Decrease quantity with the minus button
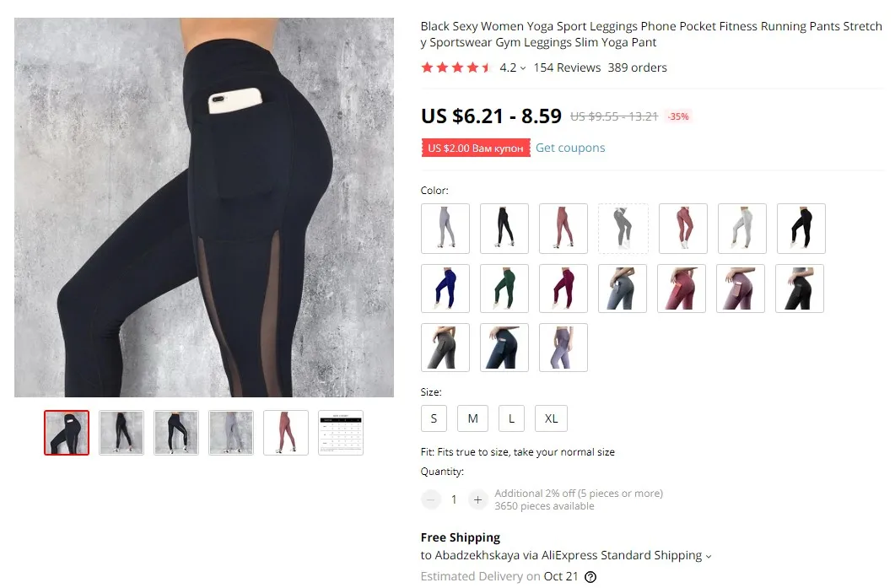Viewport: 895px width, 588px height. (431, 500)
